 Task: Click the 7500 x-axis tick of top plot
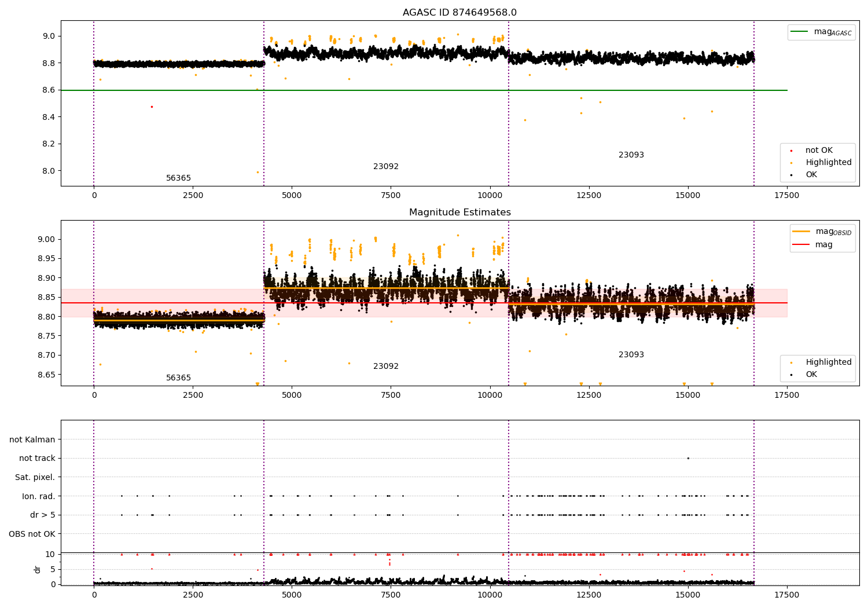(x=391, y=195)
